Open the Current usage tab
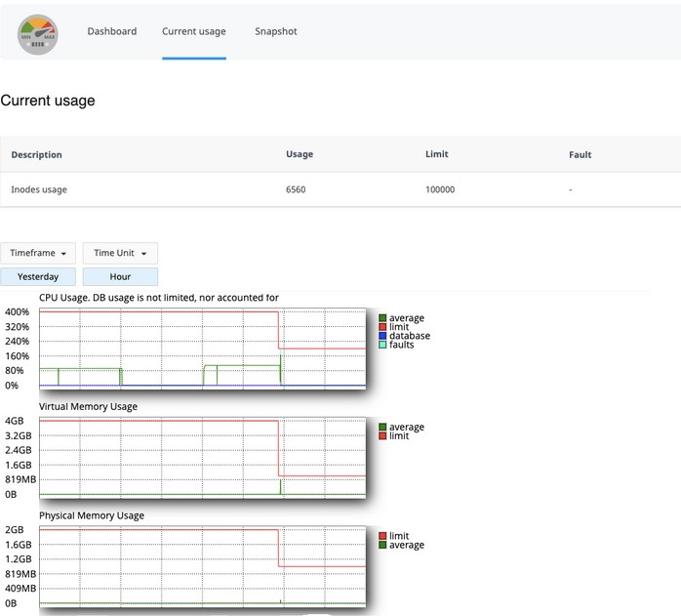 coord(193,31)
